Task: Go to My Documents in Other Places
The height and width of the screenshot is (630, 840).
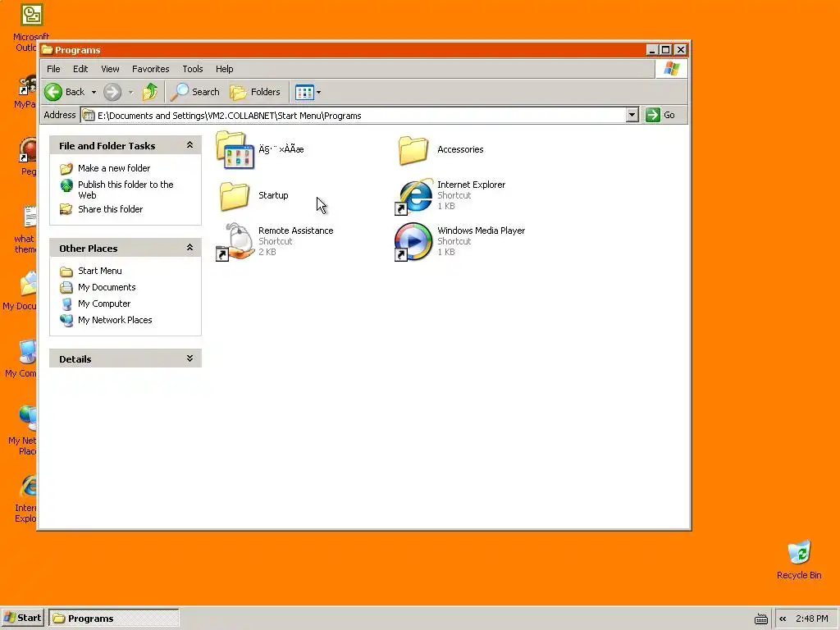Action: pyautogui.click(x=107, y=287)
